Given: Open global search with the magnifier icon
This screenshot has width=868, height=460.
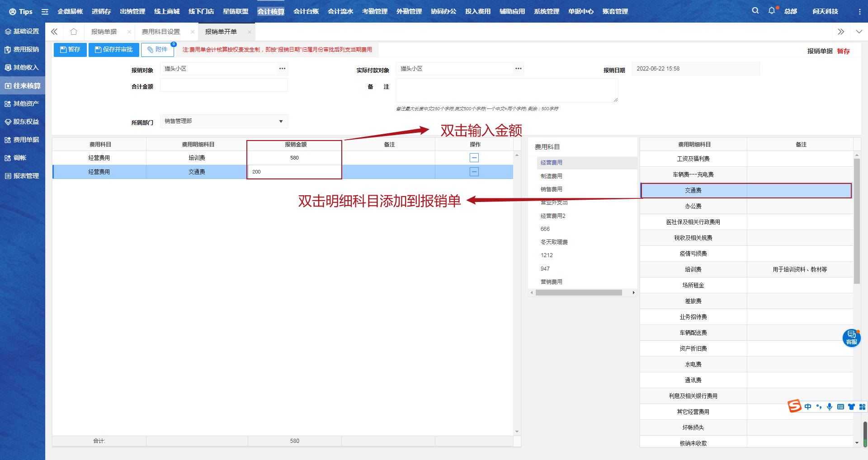Looking at the screenshot, I should 755,11.
